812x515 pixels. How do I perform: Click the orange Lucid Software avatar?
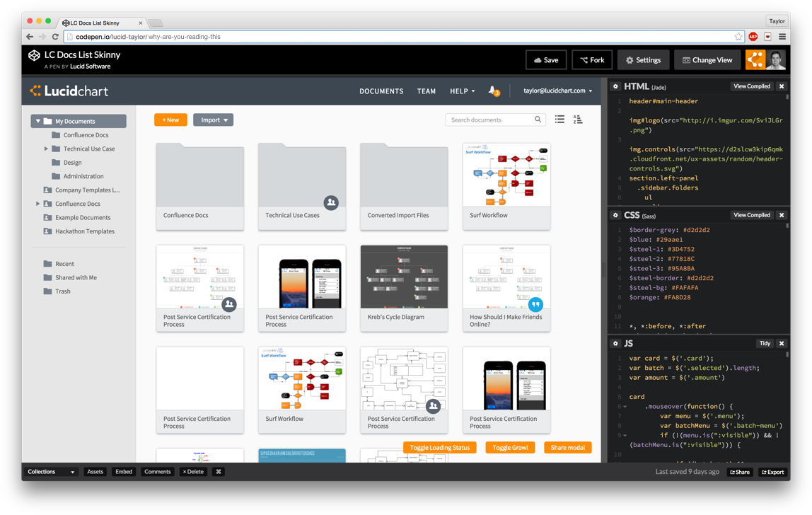755,59
